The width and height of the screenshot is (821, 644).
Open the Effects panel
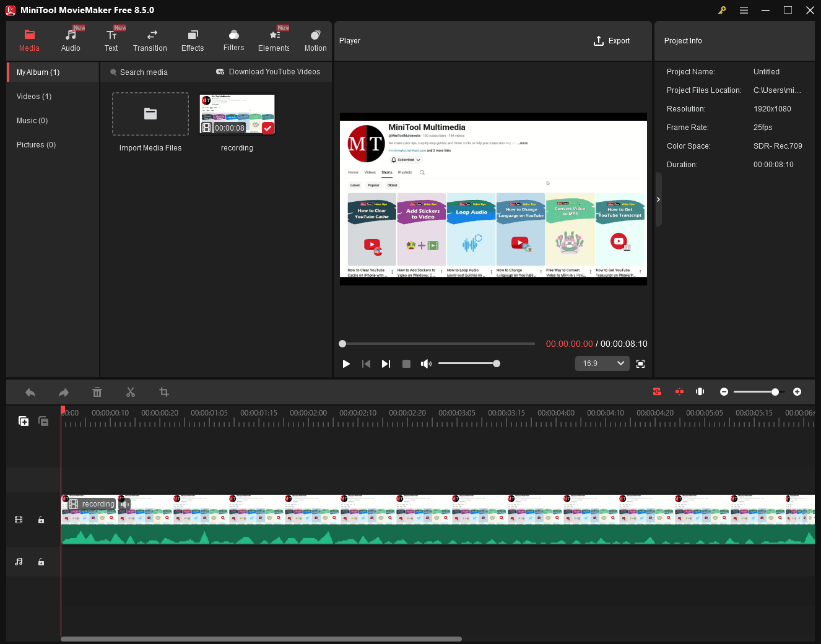pyautogui.click(x=193, y=40)
